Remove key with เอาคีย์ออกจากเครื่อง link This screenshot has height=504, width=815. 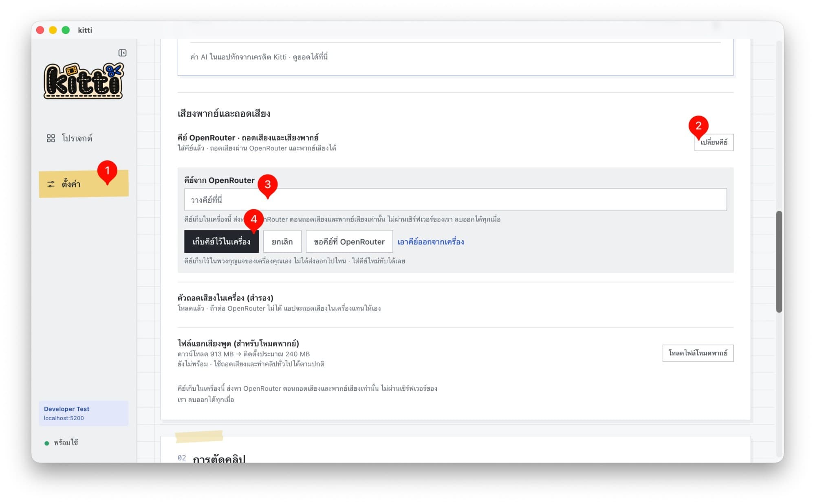[431, 242]
